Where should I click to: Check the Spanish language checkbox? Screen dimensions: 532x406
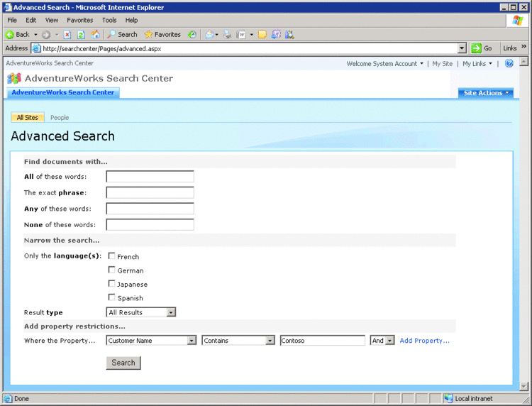pos(111,297)
